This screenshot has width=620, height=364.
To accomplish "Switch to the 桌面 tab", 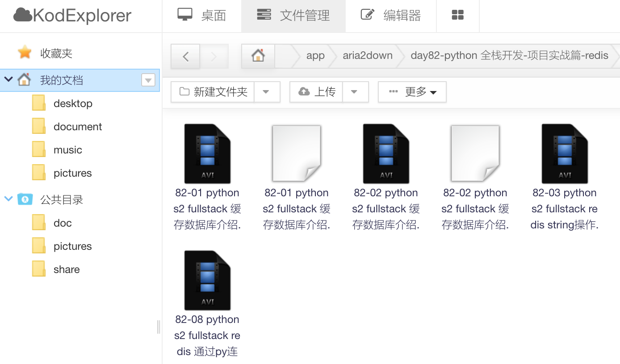I will pos(202,16).
